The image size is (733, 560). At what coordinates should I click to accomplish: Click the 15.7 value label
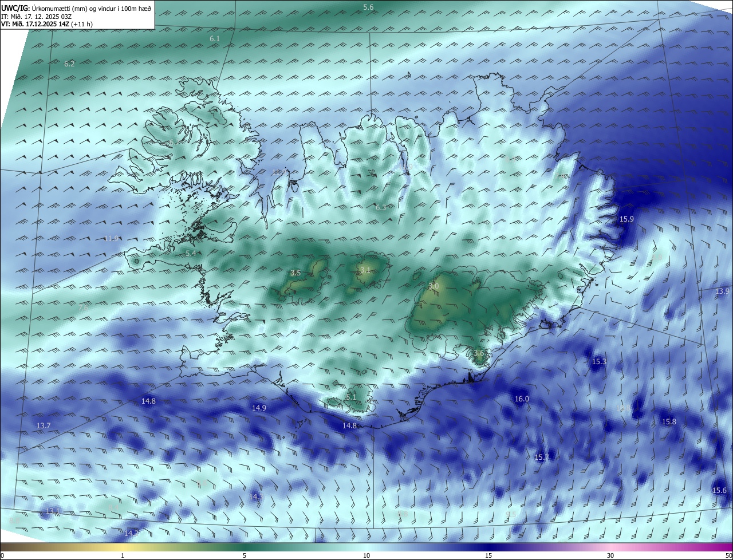point(541,457)
